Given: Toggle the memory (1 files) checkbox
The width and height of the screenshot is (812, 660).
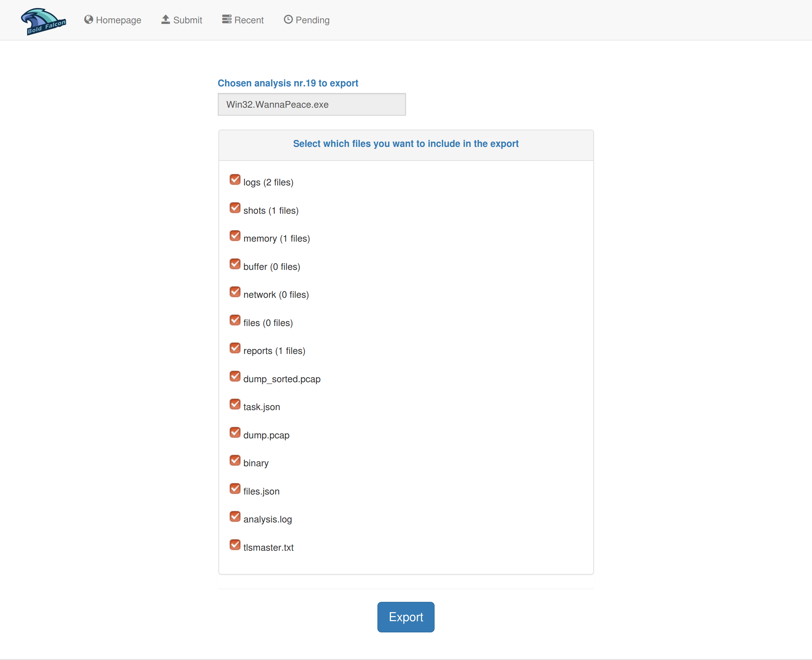Looking at the screenshot, I should coord(235,236).
